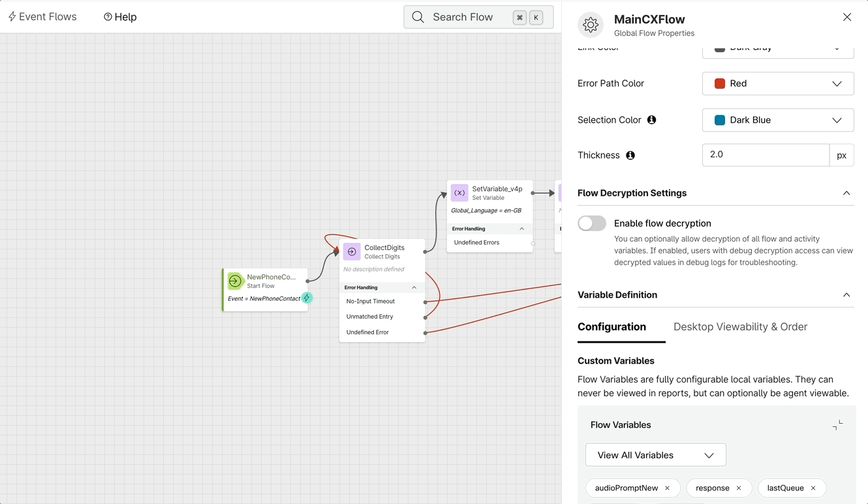The width and height of the screenshot is (868, 504).
Task: Open the Help link
Action: tap(120, 17)
